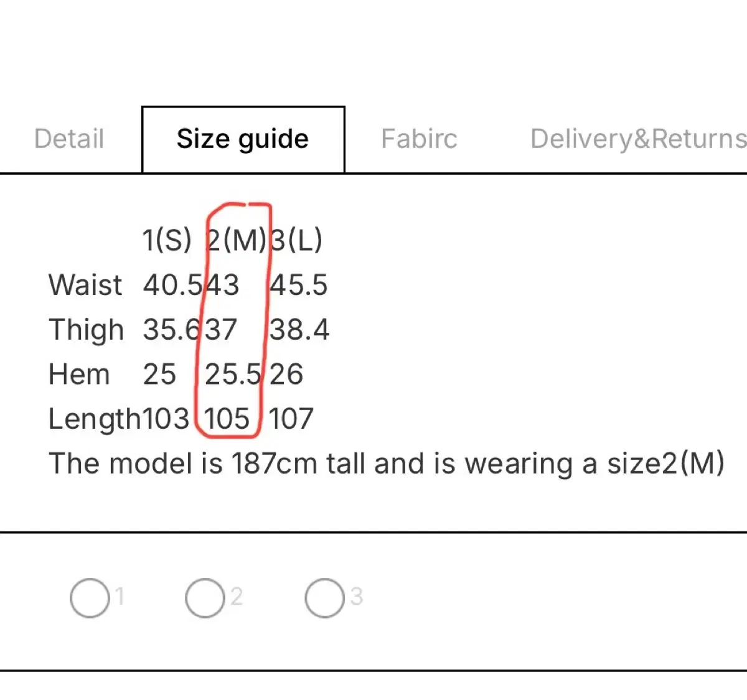Choose size option 1 radio button
The height and width of the screenshot is (700, 747).
pyautogui.click(x=90, y=598)
